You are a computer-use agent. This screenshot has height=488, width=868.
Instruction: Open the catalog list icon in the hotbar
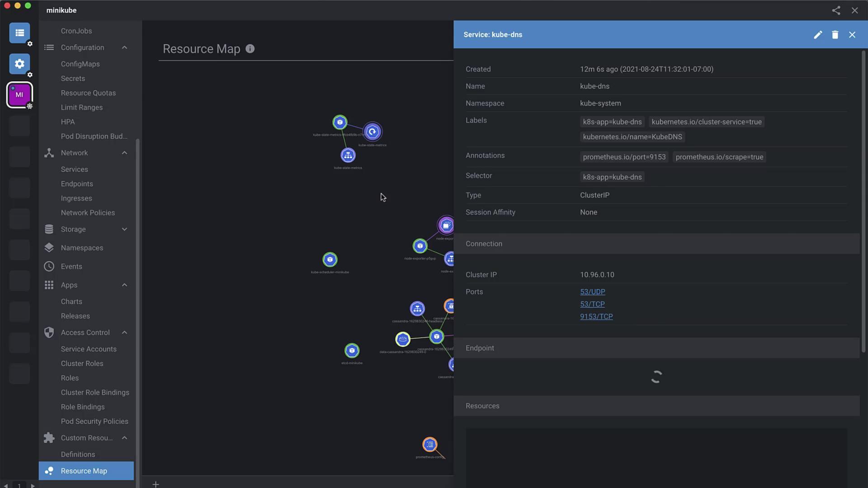pyautogui.click(x=19, y=33)
